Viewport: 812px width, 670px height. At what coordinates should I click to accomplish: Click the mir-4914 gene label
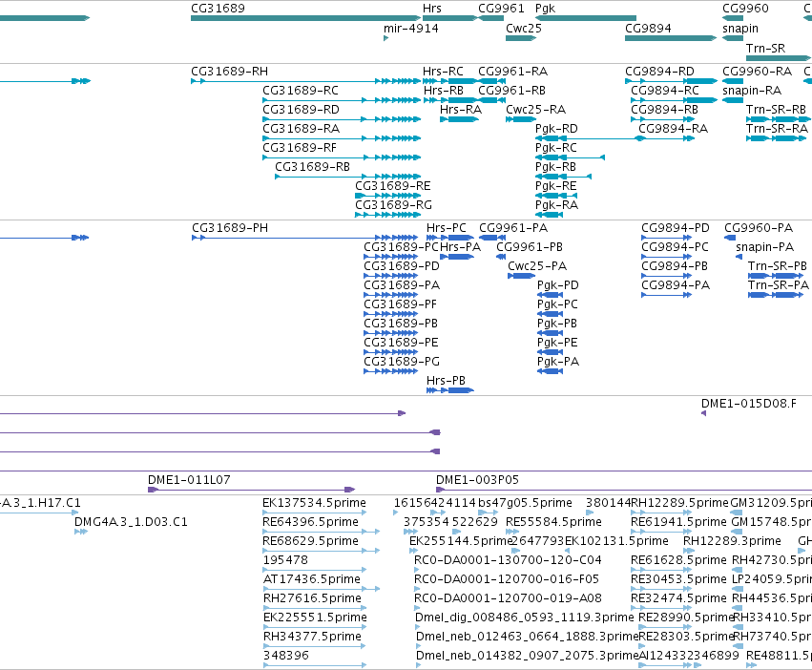click(x=410, y=29)
